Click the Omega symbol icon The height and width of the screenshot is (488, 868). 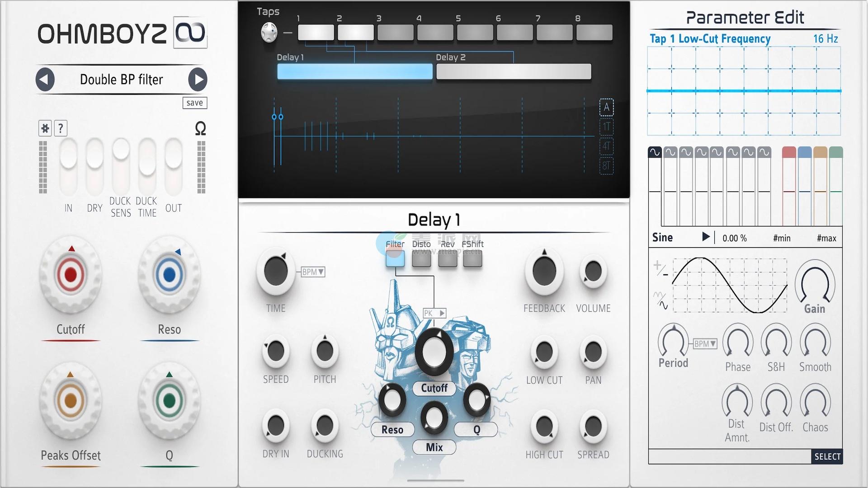(x=200, y=129)
